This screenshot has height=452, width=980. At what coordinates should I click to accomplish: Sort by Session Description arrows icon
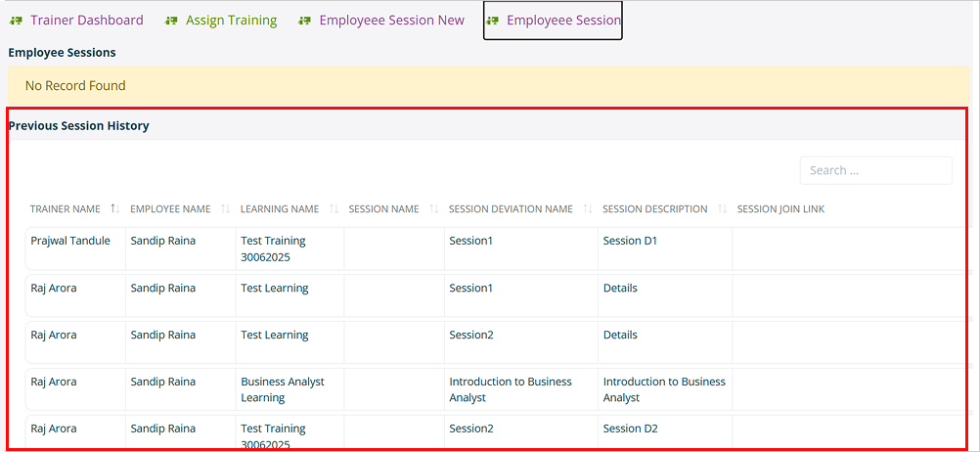[723, 208]
